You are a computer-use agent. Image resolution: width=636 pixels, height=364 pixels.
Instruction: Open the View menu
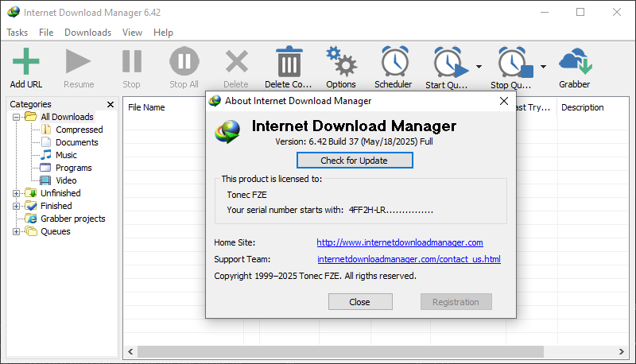pos(132,33)
